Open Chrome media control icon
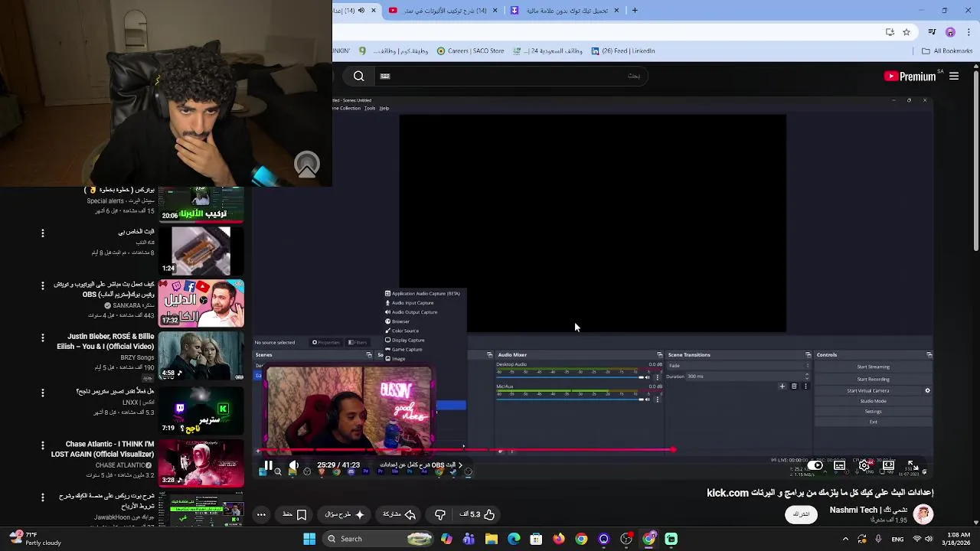 point(932,32)
